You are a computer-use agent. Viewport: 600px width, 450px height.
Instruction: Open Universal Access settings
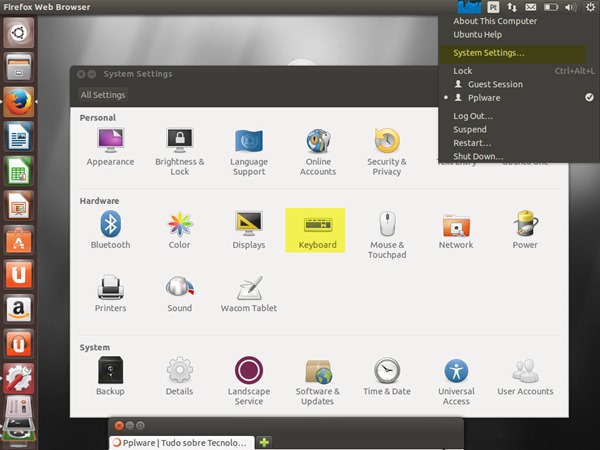point(456,380)
